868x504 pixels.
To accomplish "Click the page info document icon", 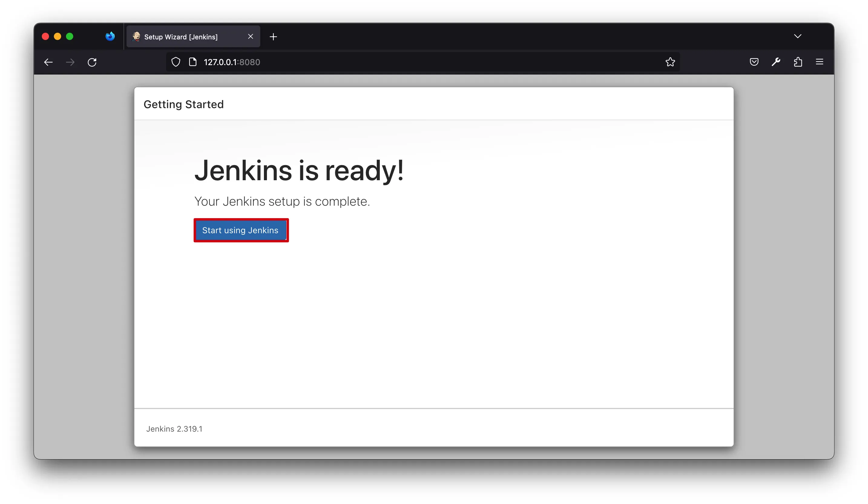I will (192, 62).
